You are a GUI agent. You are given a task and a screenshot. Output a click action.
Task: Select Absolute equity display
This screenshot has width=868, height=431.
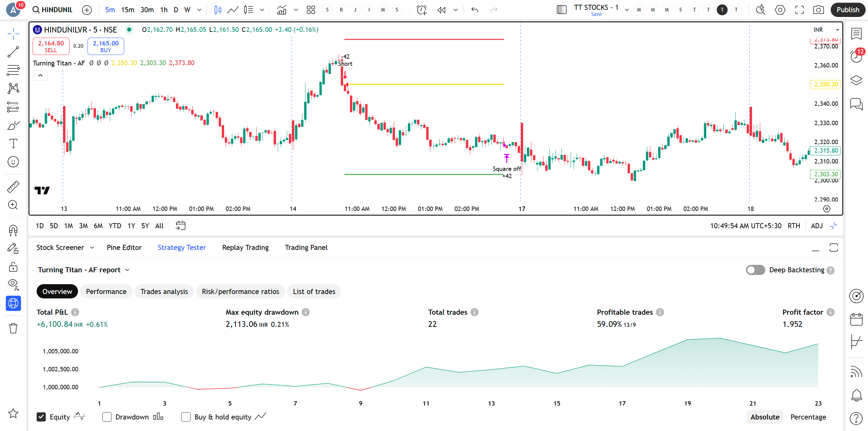point(765,417)
